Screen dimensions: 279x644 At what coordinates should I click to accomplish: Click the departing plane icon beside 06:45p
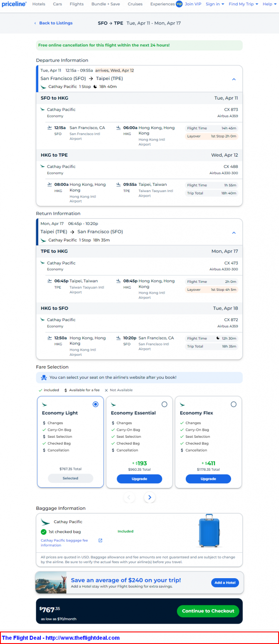pos(50,281)
